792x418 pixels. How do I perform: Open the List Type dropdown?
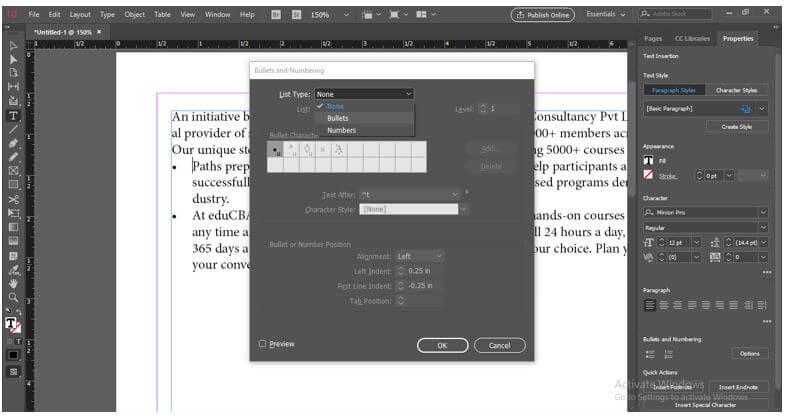pyautogui.click(x=363, y=94)
